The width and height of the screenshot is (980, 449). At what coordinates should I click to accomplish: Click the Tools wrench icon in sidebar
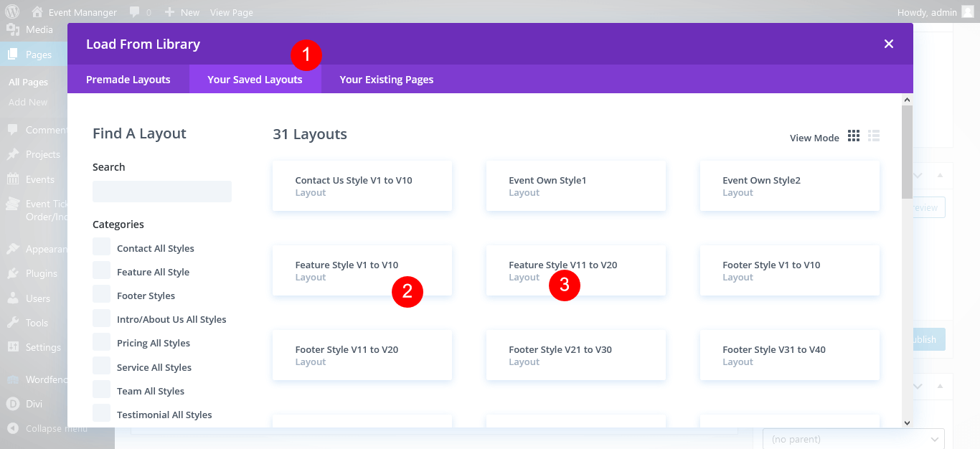pos(13,322)
